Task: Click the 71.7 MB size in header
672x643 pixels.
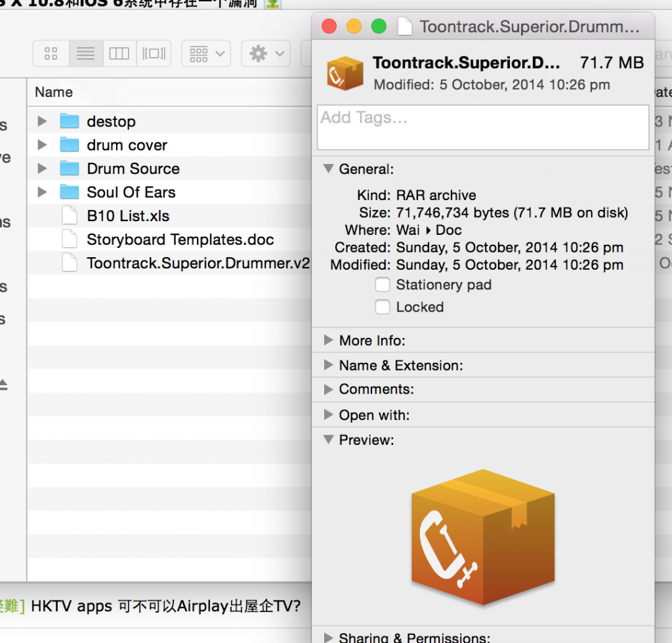Action: pyautogui.click(x=612, y=63)
